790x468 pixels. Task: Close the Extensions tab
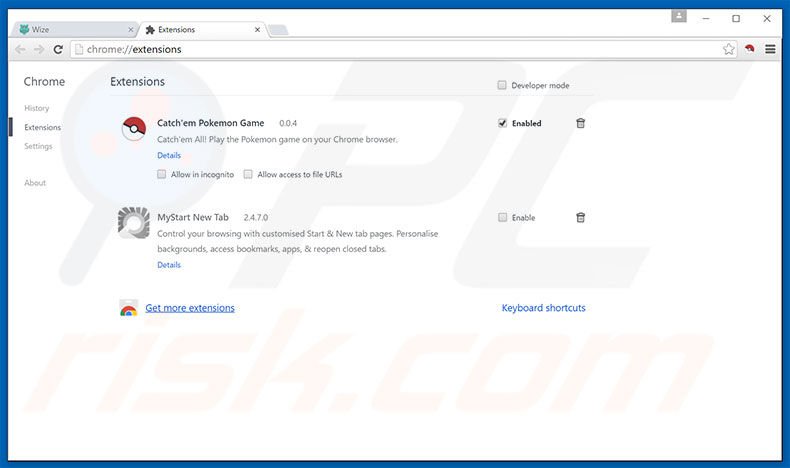tap(257, 30)
